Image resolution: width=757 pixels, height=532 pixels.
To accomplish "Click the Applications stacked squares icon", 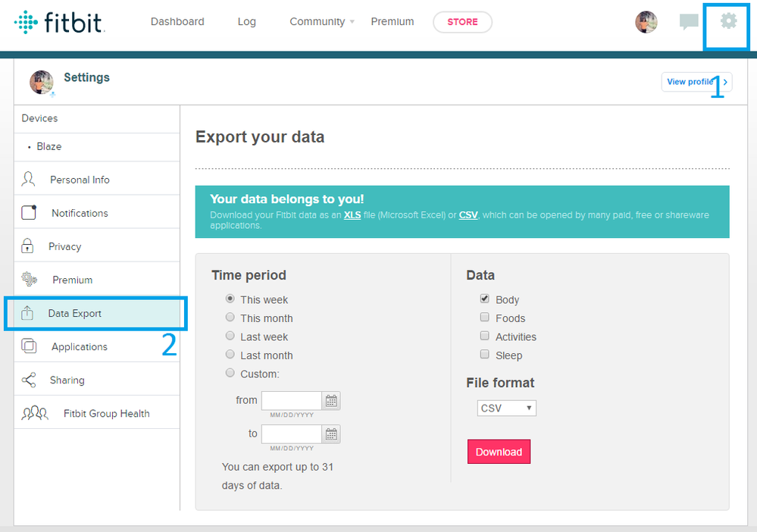I will (x=29, y=346).
